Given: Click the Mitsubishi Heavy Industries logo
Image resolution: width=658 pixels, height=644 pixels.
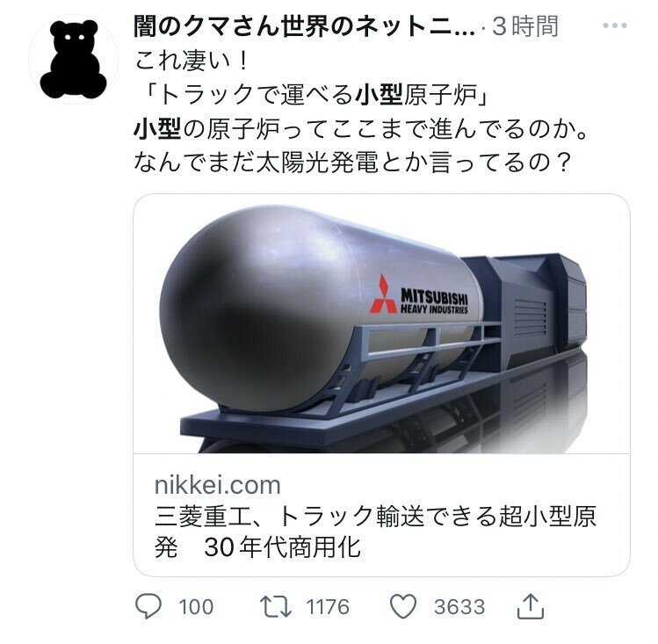Looking at the screenshot, I should [x=418, y=295].
